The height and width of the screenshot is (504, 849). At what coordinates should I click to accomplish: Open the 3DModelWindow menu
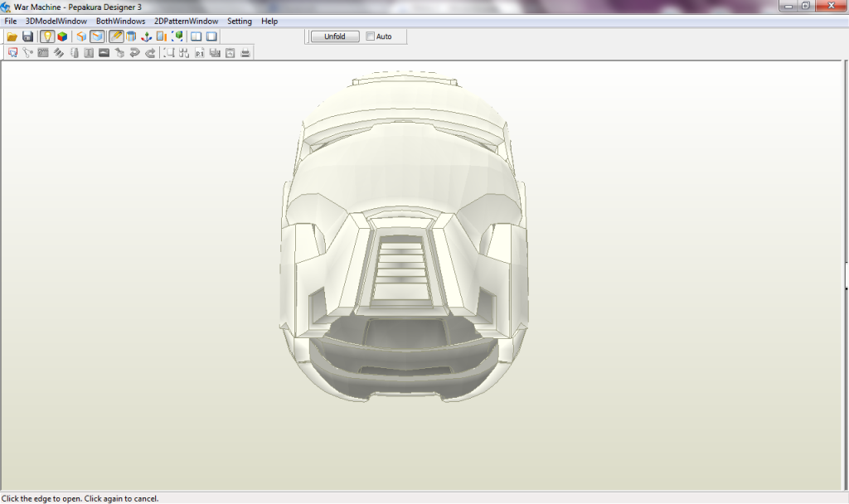[56, 21]
